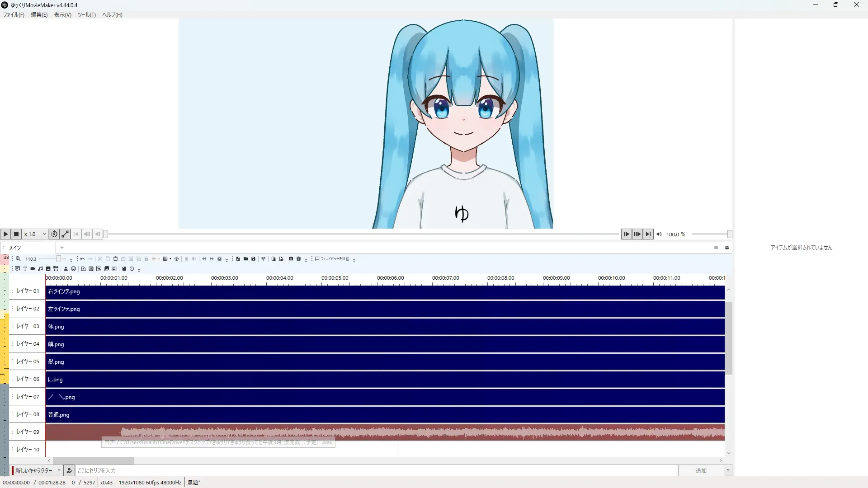Screen dimensions: 868x488
Task: Click the add video item icon
Action: pos(33,269)
